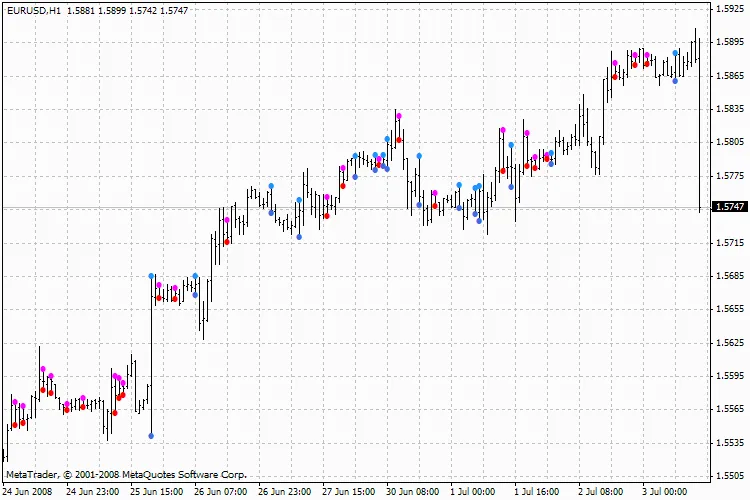The image size is (750, 500).
Task: Click the 1.5505 price axis label
Action: coord(729,476)
